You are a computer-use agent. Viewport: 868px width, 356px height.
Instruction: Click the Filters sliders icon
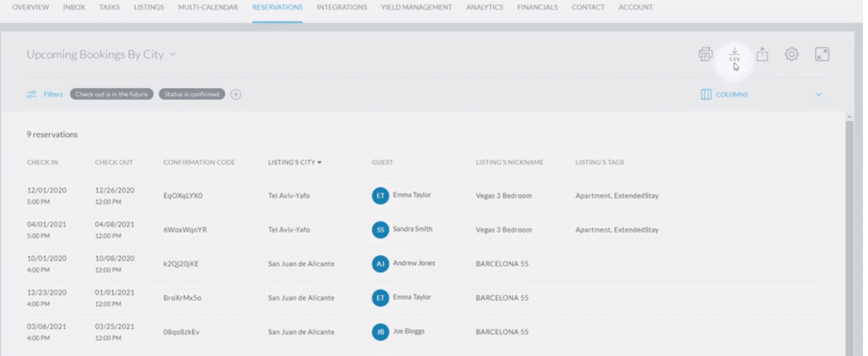click(32, 95)
